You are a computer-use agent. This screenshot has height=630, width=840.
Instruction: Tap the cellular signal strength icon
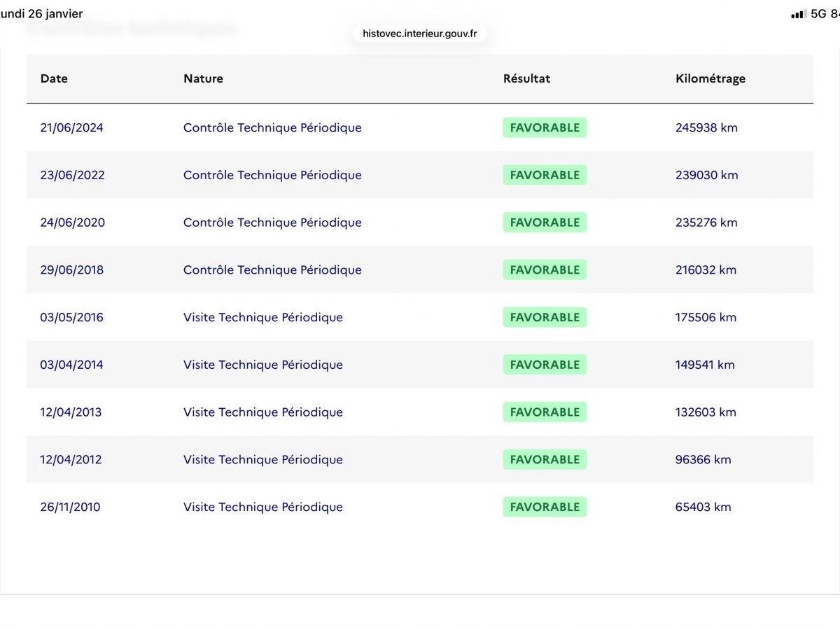(798, 14)
